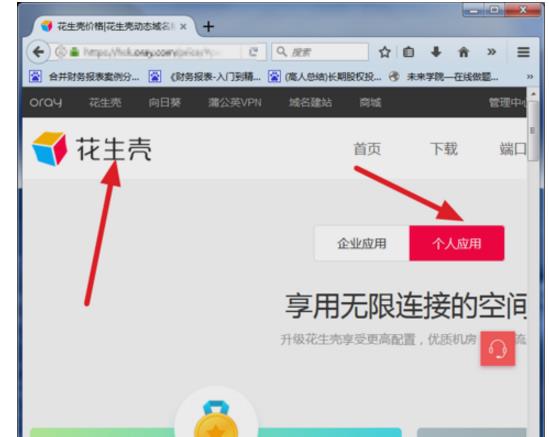The image size is (549, 437).
Task: Open 蒲公英VPN in the navigation bar
Action: (x=235, y=102)
